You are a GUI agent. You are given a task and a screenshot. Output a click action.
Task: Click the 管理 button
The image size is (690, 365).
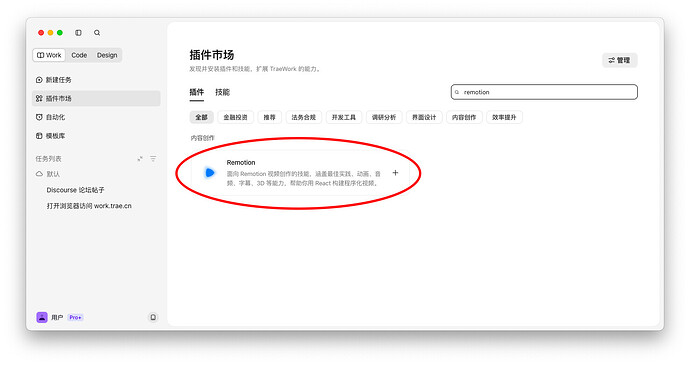(620, 60)
